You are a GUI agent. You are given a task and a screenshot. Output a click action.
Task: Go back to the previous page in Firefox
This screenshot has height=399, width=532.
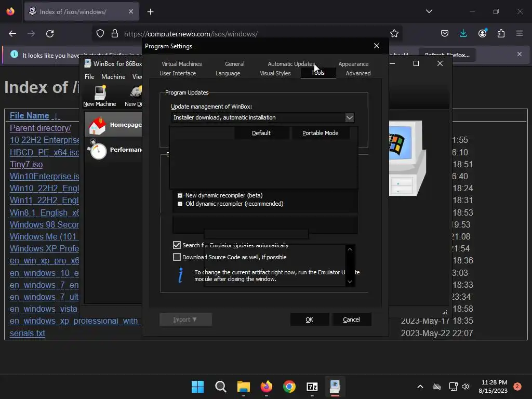click(12, 34)
